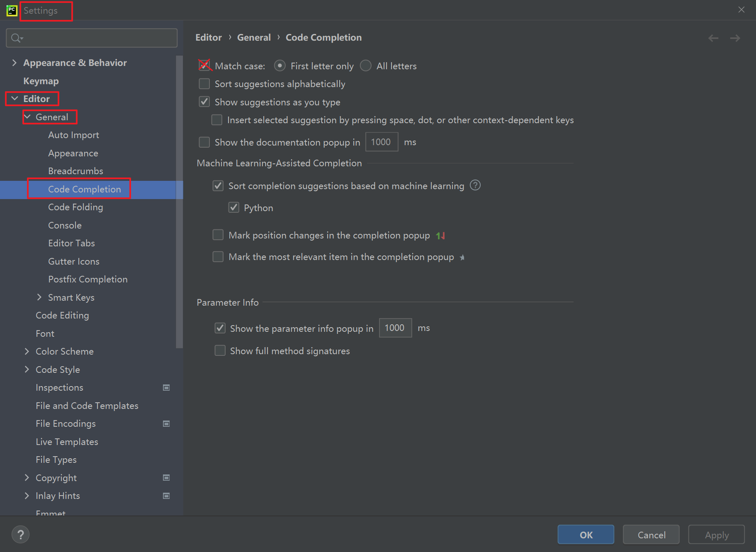
Task: Click the parameter info popup delay field
Action: coord(395,328)
